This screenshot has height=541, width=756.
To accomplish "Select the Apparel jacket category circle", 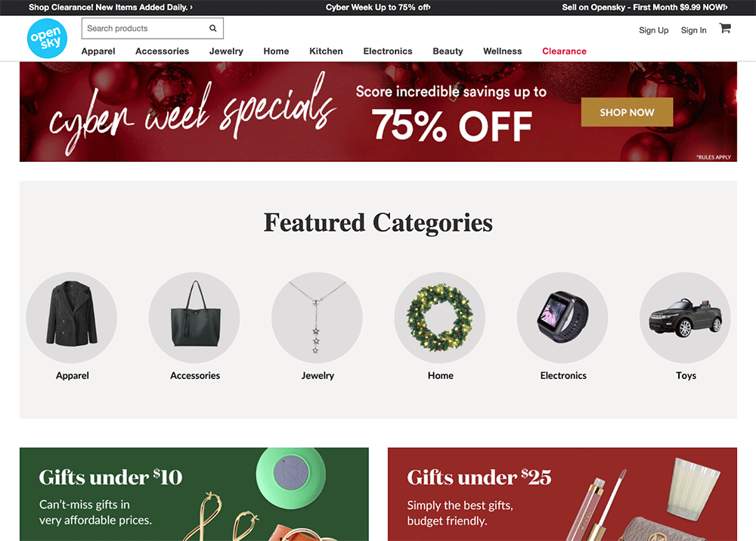I will click(x=72, y=318).
